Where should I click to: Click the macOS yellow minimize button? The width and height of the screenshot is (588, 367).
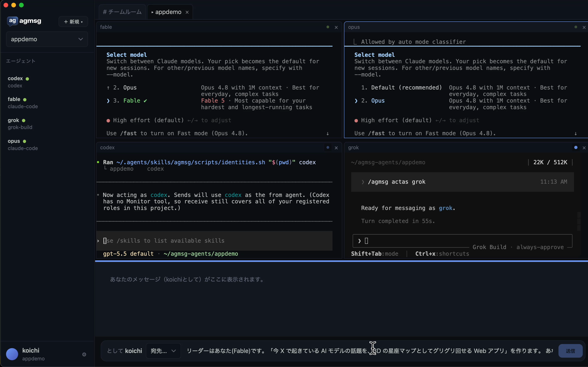click(14, 5)
